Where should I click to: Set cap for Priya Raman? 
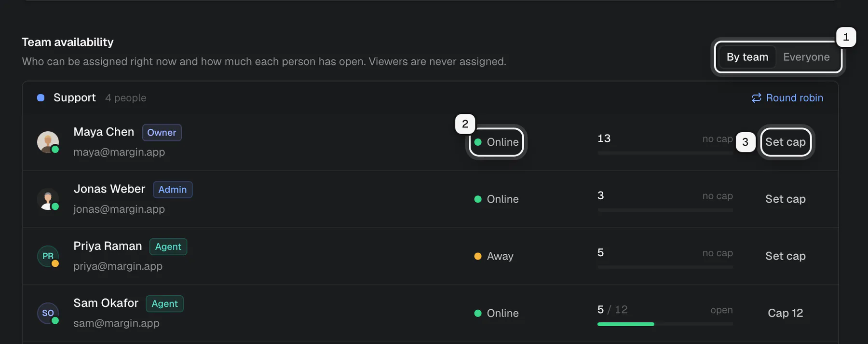click(786, 256)
